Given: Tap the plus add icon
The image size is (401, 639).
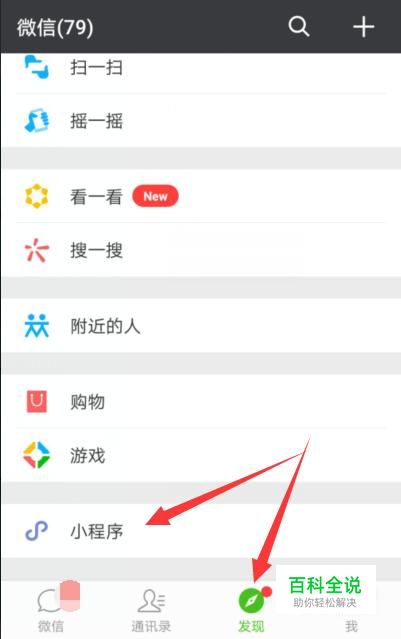Looking at the screenshot, I should coord(364,27).
